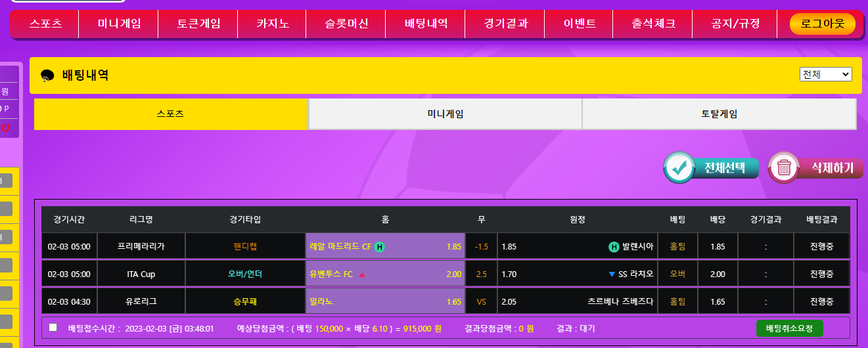Tick the checkbox next to 배팅접수시간
The height and width of the screenshot is (348, 868).
(x=53, y=328)
